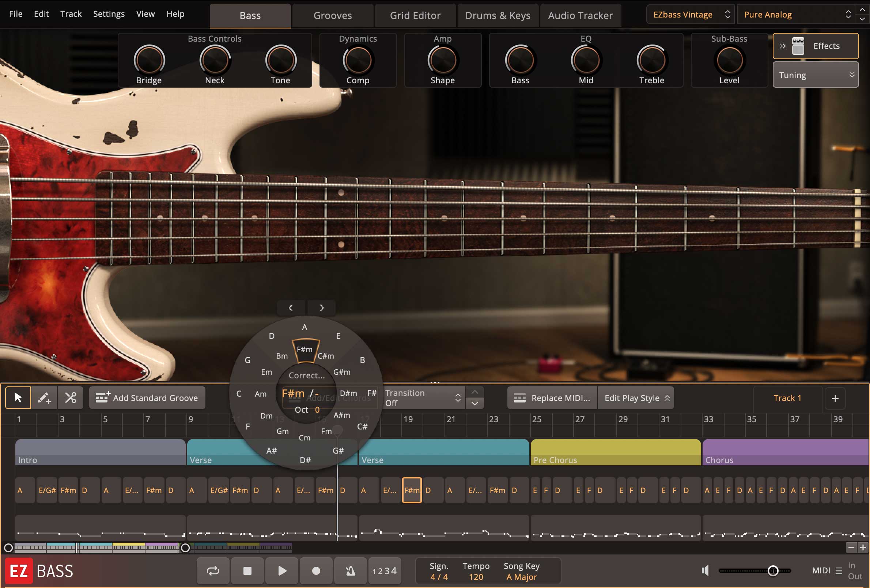Select the scissors cut tool

pos(71,398)
